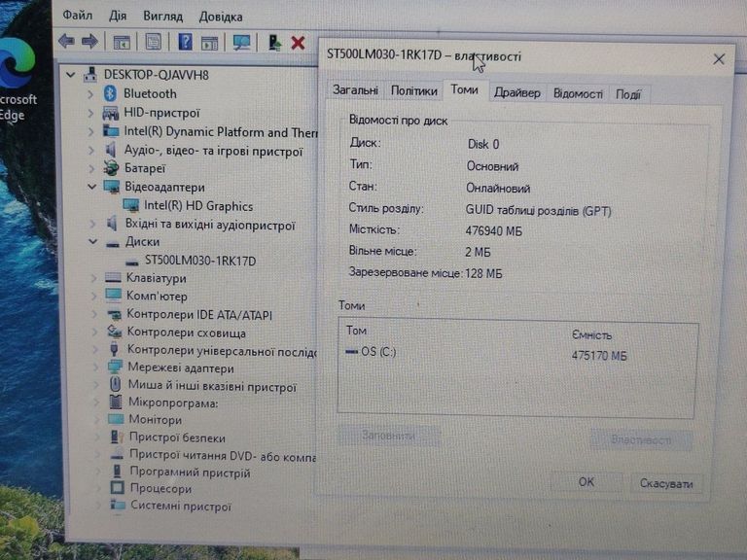Viewport: 747px width, 560px height.
Task: Click the Скасувати button
Action: pos(666,484)
